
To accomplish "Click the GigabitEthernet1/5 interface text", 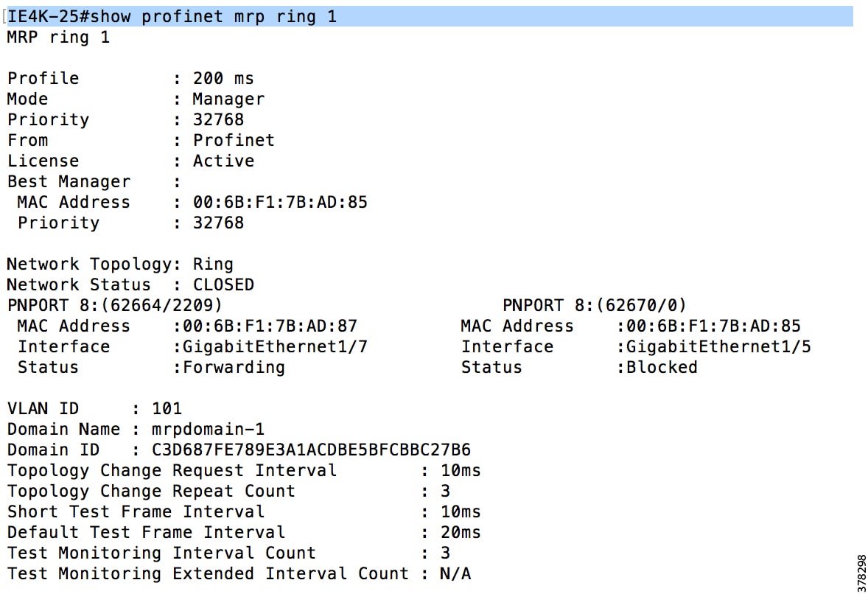I will (718, 347).
